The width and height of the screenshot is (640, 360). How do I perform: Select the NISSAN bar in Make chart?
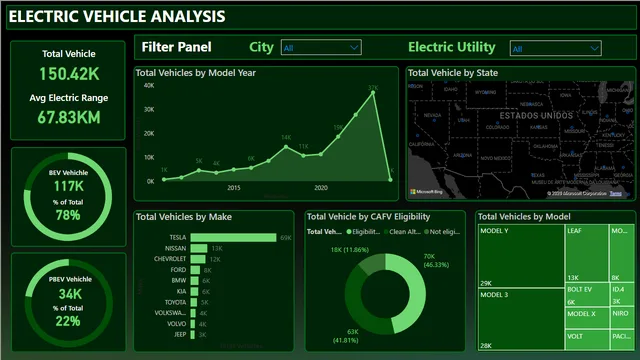click(x=199, y=248)
